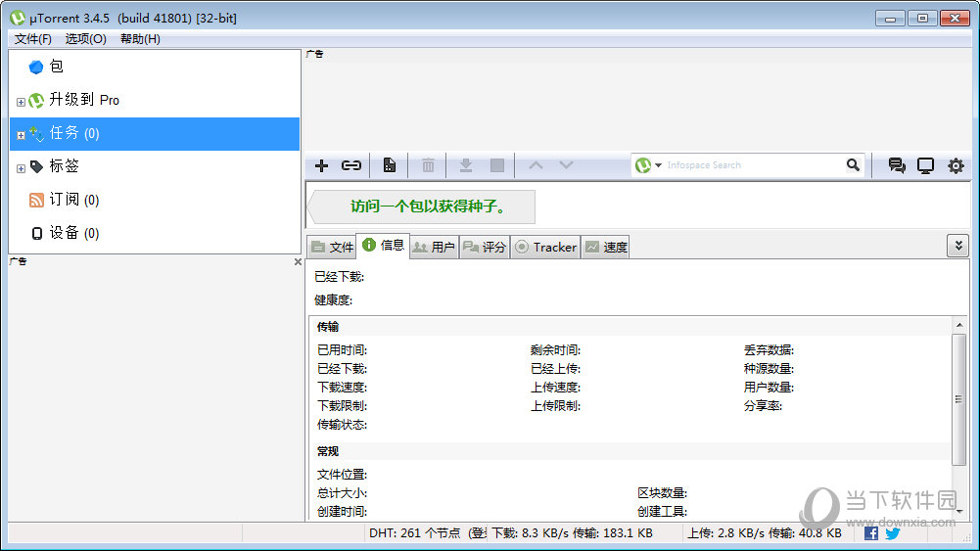Viewport: 980px width, 551px height.
Task: Click the Add Torrent plus icon
Action: [321, 165]
